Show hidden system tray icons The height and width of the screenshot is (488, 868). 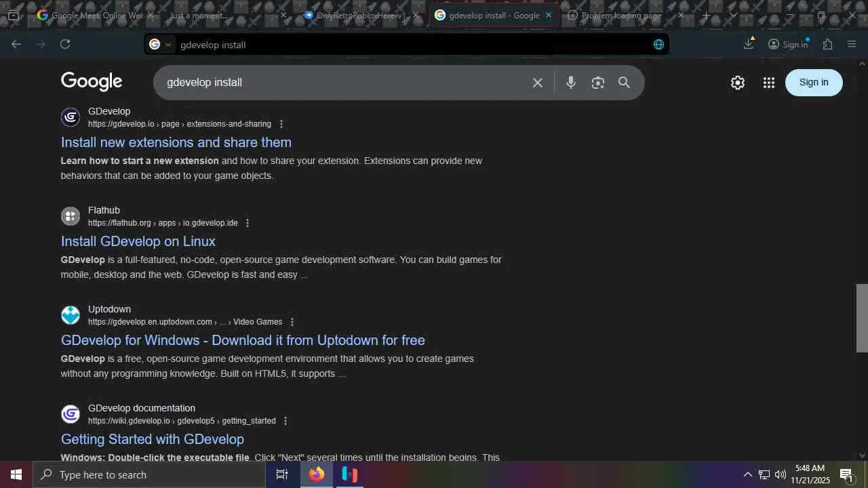click(x=747, y=474)
